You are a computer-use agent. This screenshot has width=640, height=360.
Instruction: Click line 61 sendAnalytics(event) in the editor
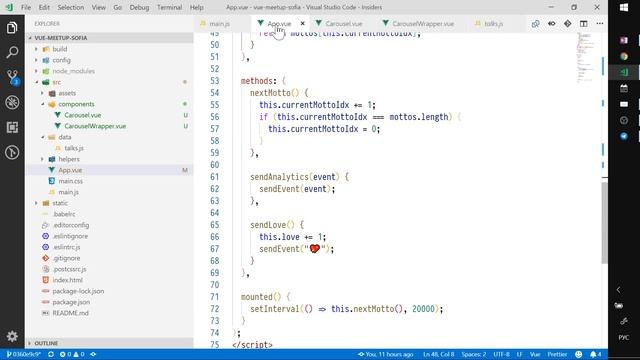pyautogui.click(x=300, y=177)
